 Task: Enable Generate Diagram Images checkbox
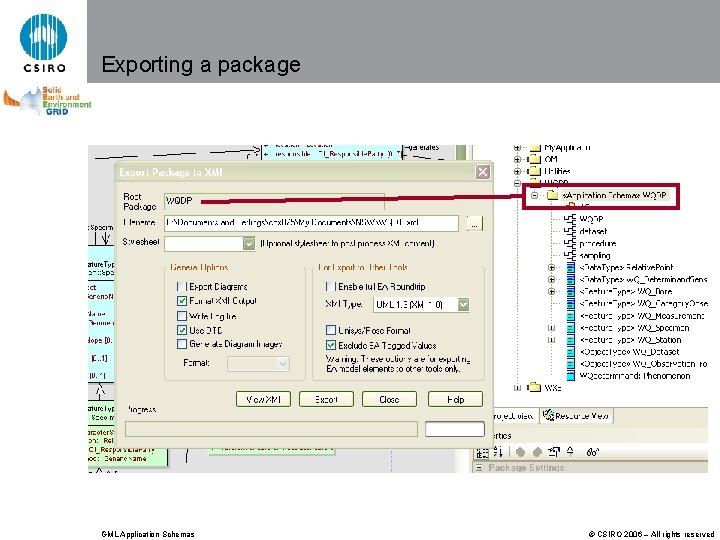click(182, 344)
